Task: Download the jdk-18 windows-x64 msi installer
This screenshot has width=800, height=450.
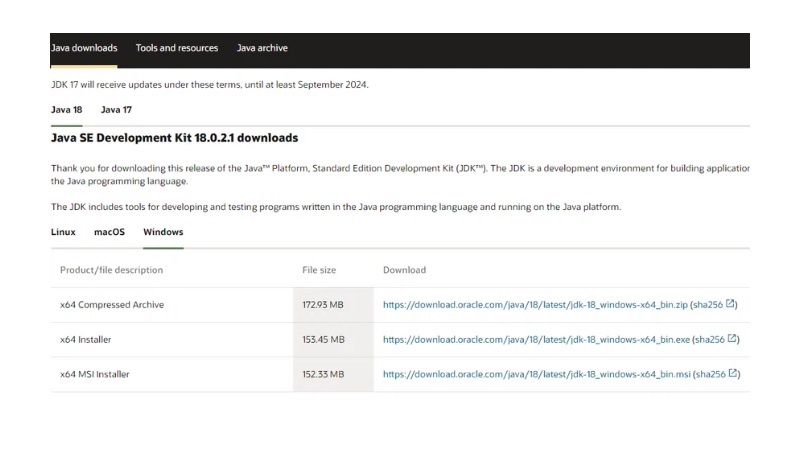Action: 535,374
